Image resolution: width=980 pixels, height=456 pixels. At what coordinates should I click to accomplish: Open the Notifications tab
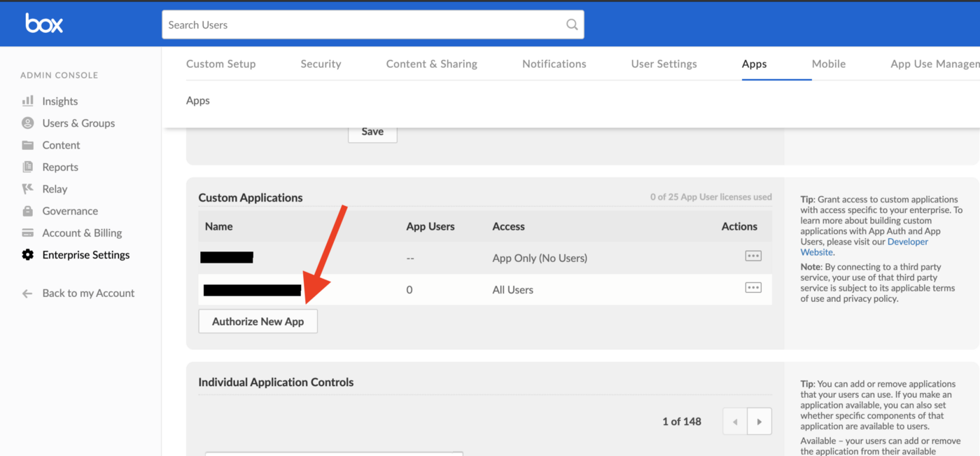(554, 64)
